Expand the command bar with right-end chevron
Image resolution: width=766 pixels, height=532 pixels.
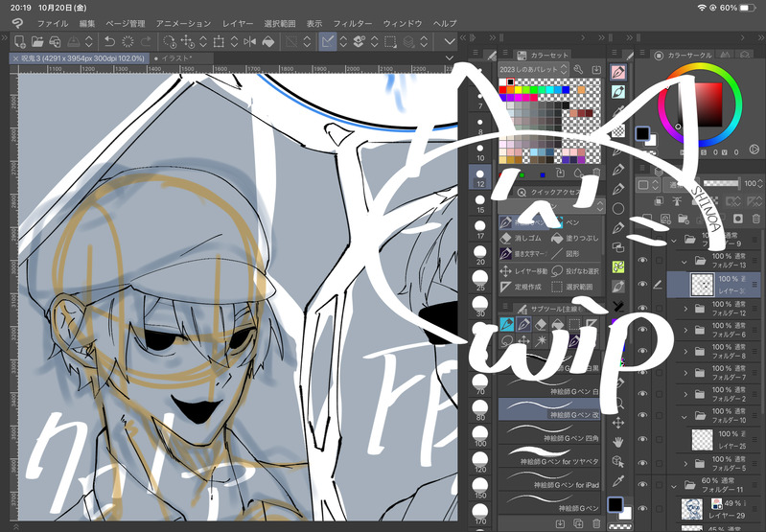pos(450,41)
